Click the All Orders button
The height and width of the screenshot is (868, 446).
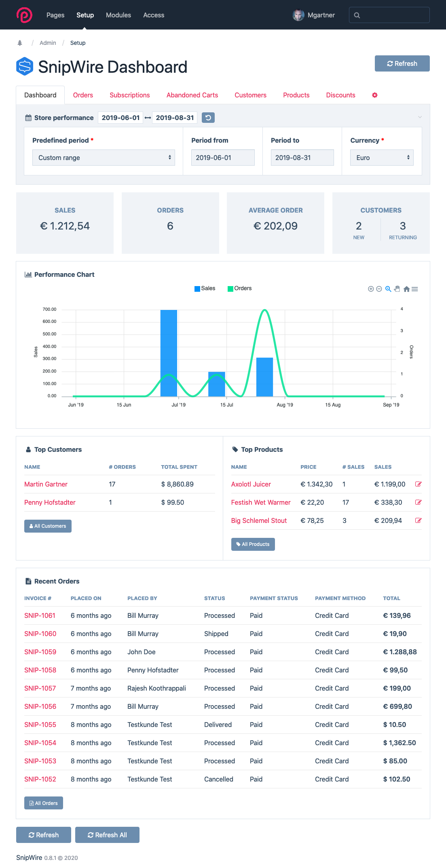44,803
